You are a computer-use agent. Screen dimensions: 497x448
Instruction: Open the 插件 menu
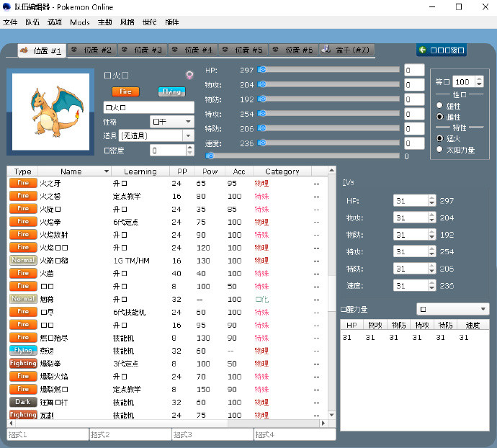pos(172,22)
